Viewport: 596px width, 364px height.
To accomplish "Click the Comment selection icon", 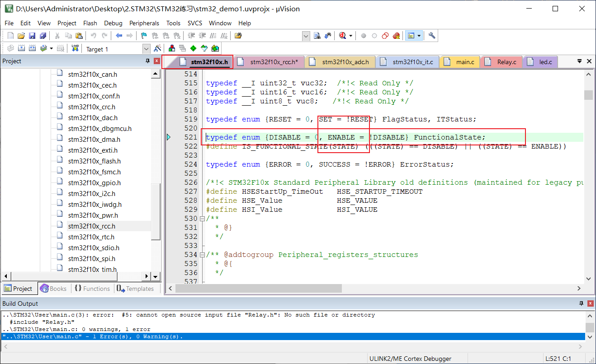I will click(x=213, y=36).
